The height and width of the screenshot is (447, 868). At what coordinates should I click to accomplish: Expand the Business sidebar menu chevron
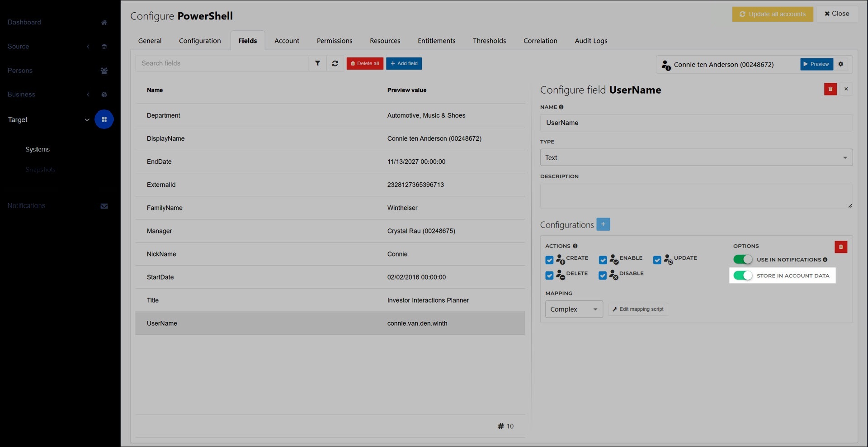[88, 95]
